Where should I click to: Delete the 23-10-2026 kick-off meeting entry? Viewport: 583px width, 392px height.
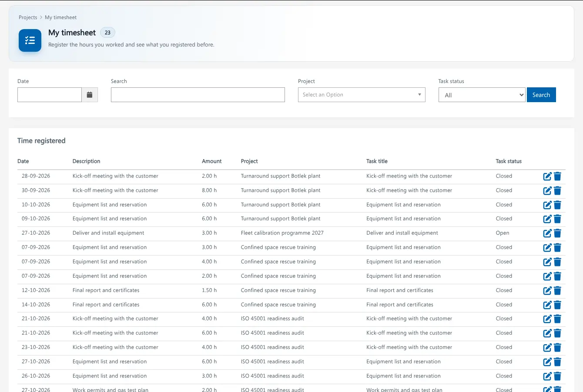click(x=557, y=348)
